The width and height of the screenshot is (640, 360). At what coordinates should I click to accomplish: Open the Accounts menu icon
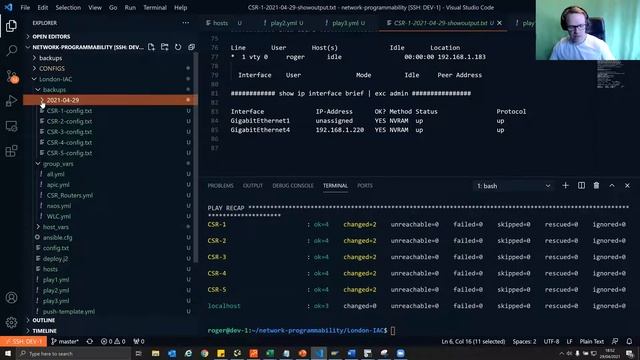tap(11, 298)
